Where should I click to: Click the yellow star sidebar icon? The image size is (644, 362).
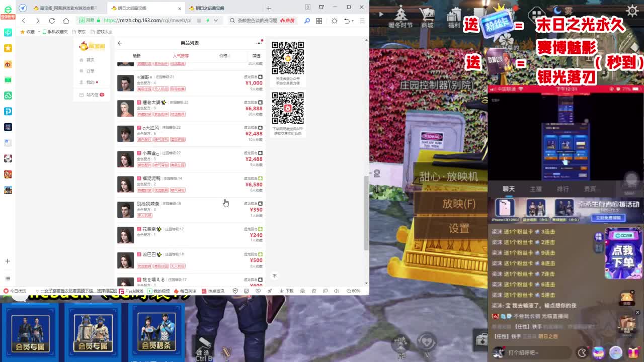[x=8, y=48]
